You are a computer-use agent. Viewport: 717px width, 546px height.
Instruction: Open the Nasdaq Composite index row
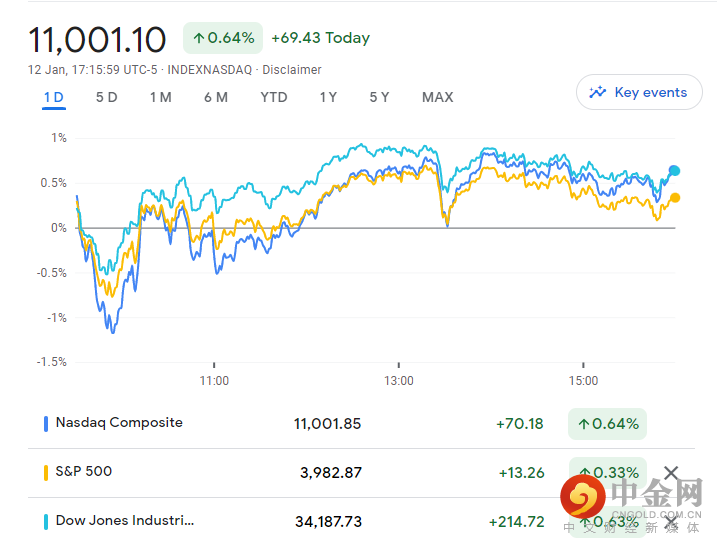click(x=119, y=423)
